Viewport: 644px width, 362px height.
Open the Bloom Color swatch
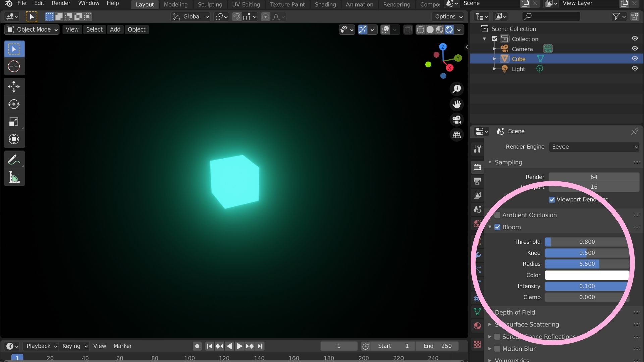(586, 275)
